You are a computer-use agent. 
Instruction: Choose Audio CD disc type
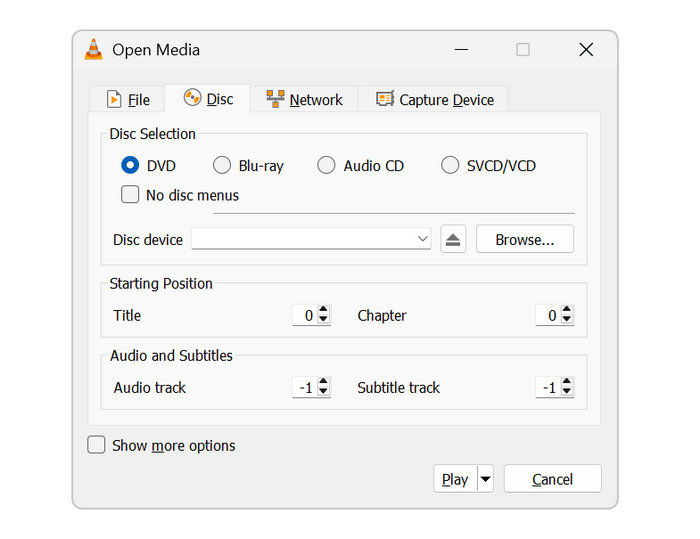(326, 165)
